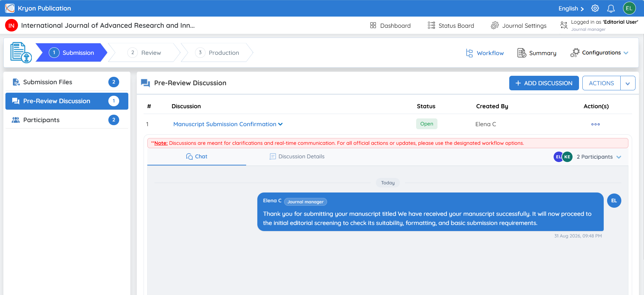This screenshot has height=295, width=644.
Task: Click the Journal manager role tag in message
Action: coord(305,202)
